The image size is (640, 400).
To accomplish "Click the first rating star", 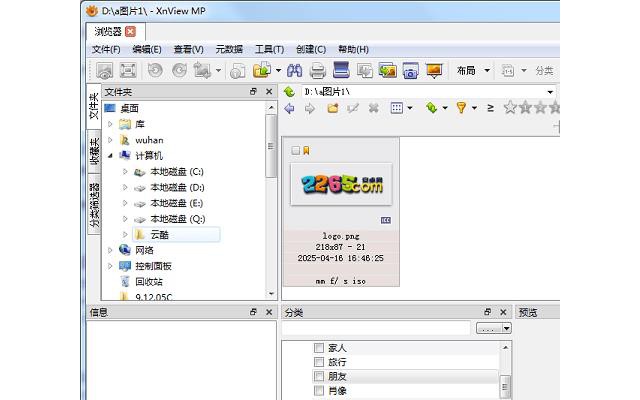I will 510,107.
